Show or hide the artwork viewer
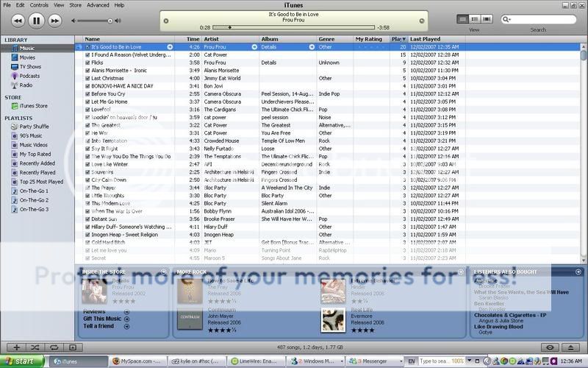The height and width of the screenshot is (368, 588). pyautogui.click(x=73, y=347)
